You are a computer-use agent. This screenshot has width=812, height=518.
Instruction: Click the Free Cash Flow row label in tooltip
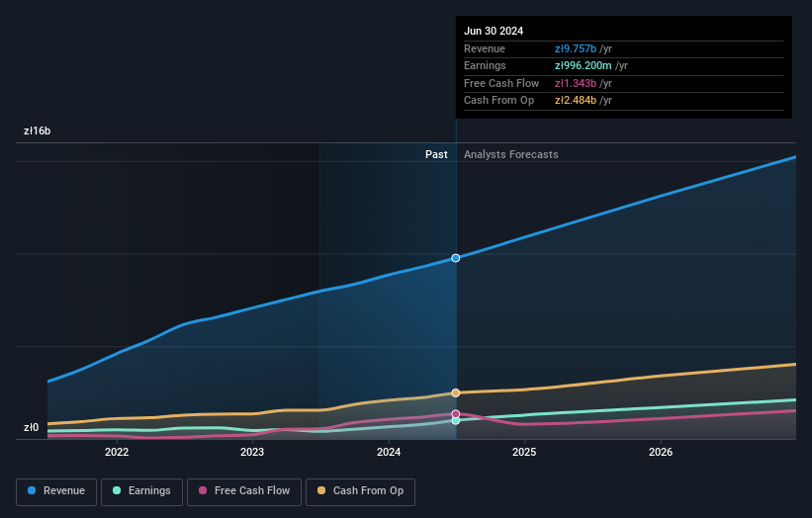tap(501, 83)
